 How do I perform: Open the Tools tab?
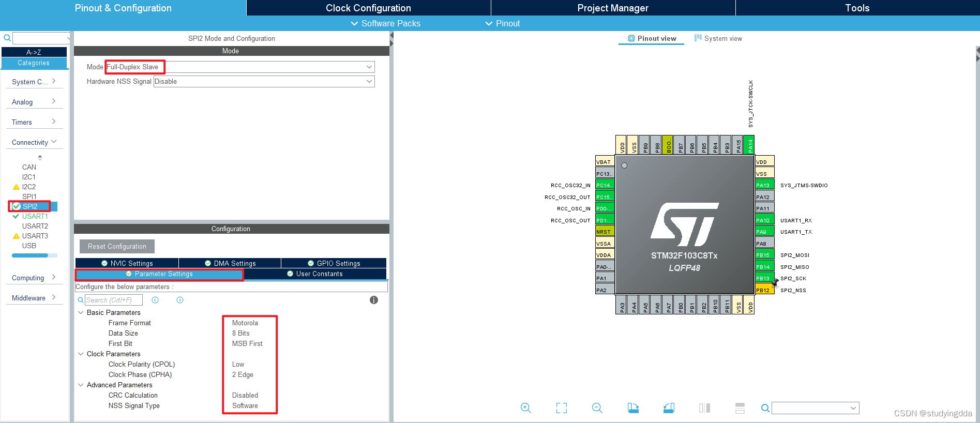pos(857,8)
